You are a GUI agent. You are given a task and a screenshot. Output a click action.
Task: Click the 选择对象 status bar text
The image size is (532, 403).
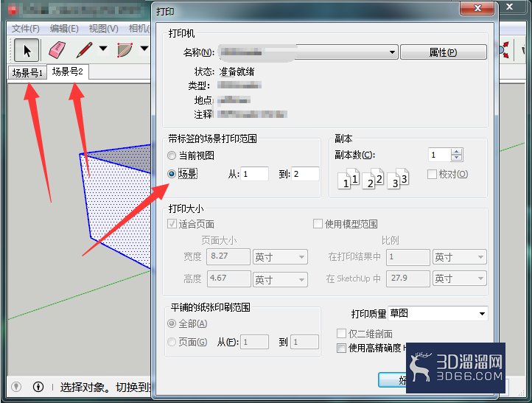(105, 387)
